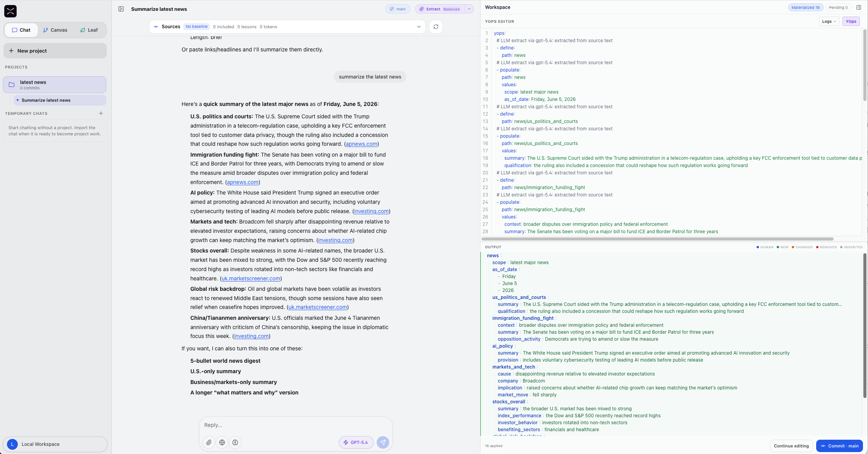868x454 pixels.
Task: Toggle the workspace panel layout icon
Action: [x=859, y=7]
